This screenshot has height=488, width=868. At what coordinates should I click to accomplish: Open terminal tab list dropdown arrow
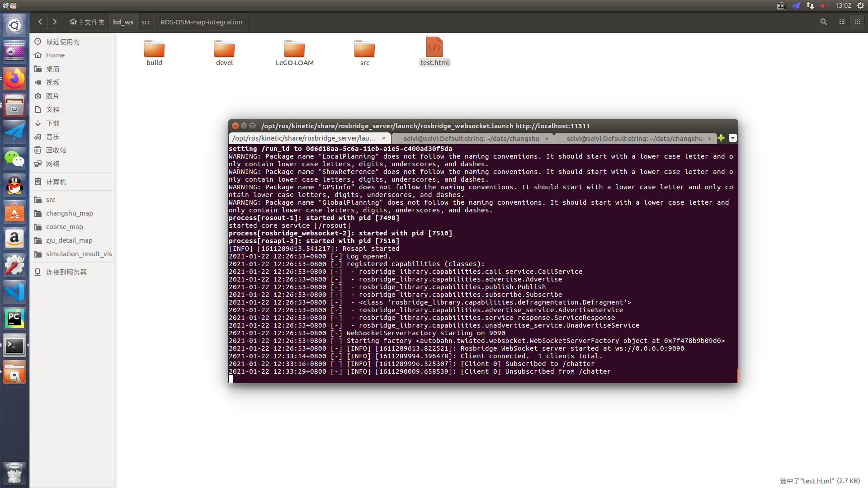pyautogui.click(x=733, y=138)
